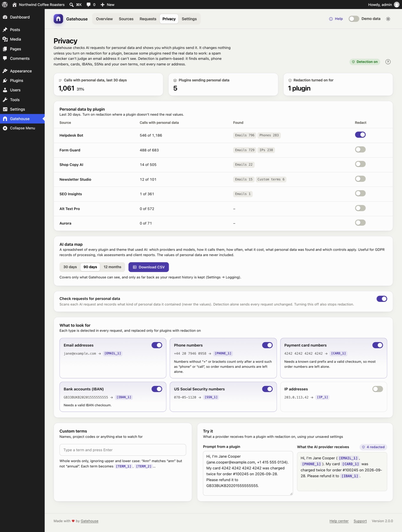Disable redaction for Helpdesk Bot
Image resolution: width=402 pixels, height=532 pixels.
point(360,135)
